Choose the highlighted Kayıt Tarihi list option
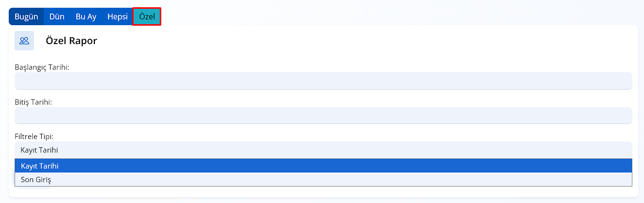Screen dimensions: 644x203 (x=323, y=166)
